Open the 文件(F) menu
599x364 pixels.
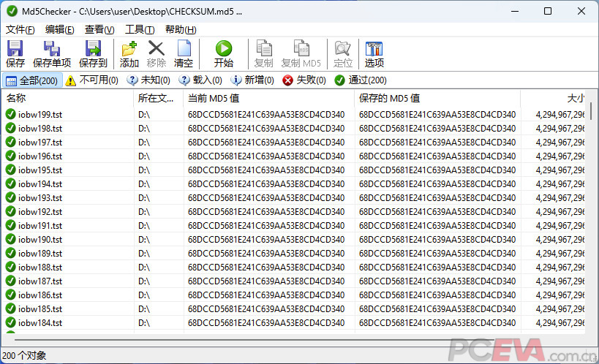coord(20,29)
